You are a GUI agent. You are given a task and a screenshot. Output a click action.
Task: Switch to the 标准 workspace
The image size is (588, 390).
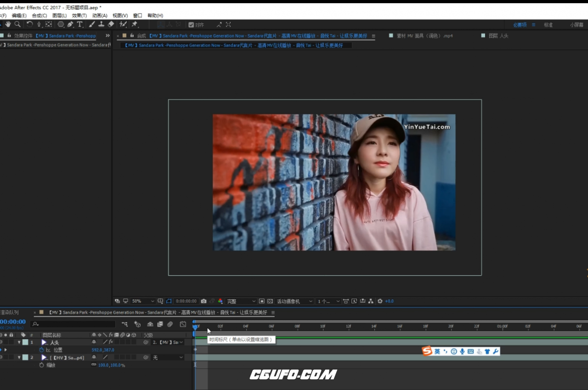click(x=548, y=25)
